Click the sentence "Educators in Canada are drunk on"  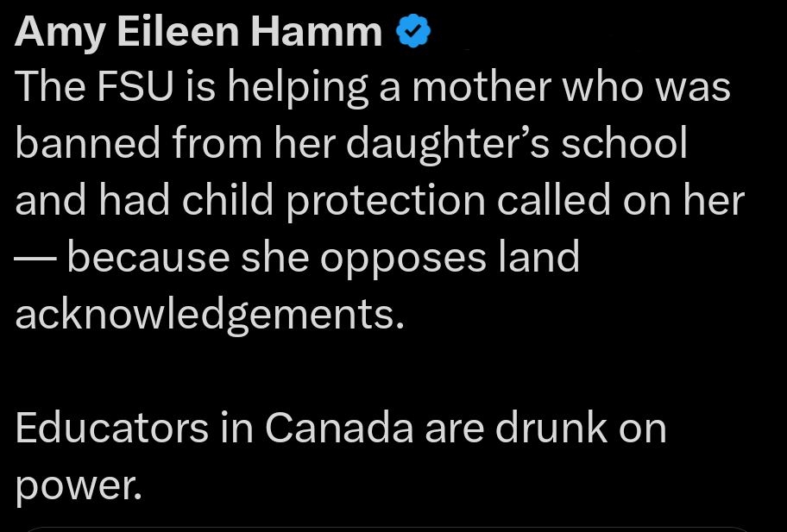(341, 429)
